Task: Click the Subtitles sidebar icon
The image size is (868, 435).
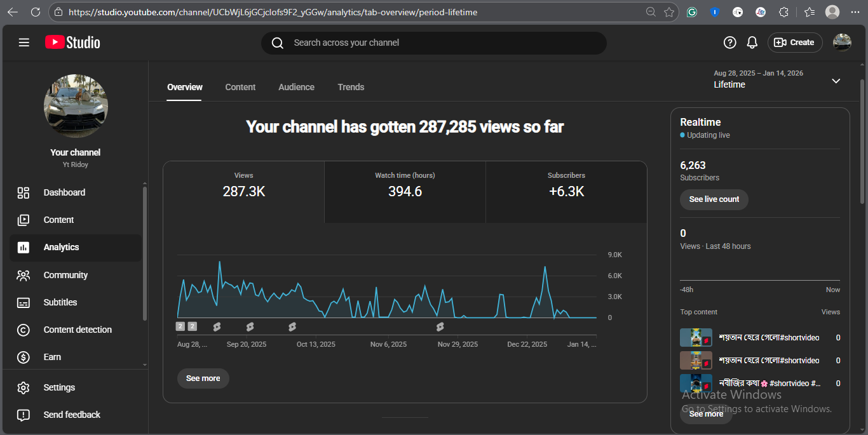Action: (24, 302)
